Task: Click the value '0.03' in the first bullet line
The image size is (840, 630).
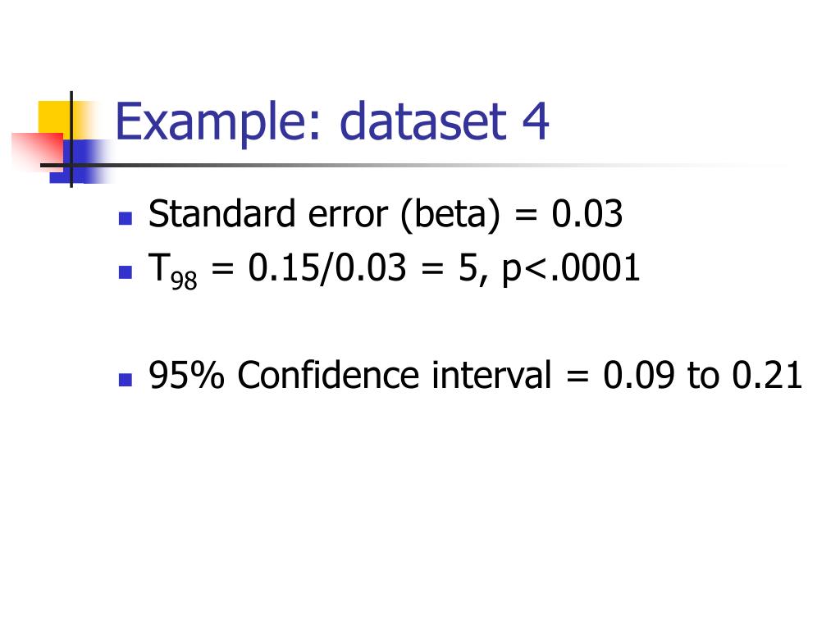Action: 587,214
